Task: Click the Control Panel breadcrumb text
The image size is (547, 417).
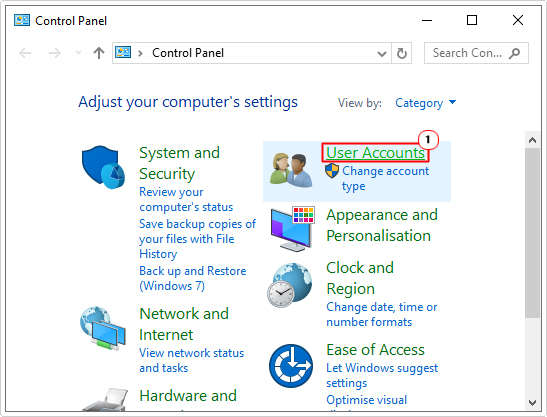Action: coord(188,53)
